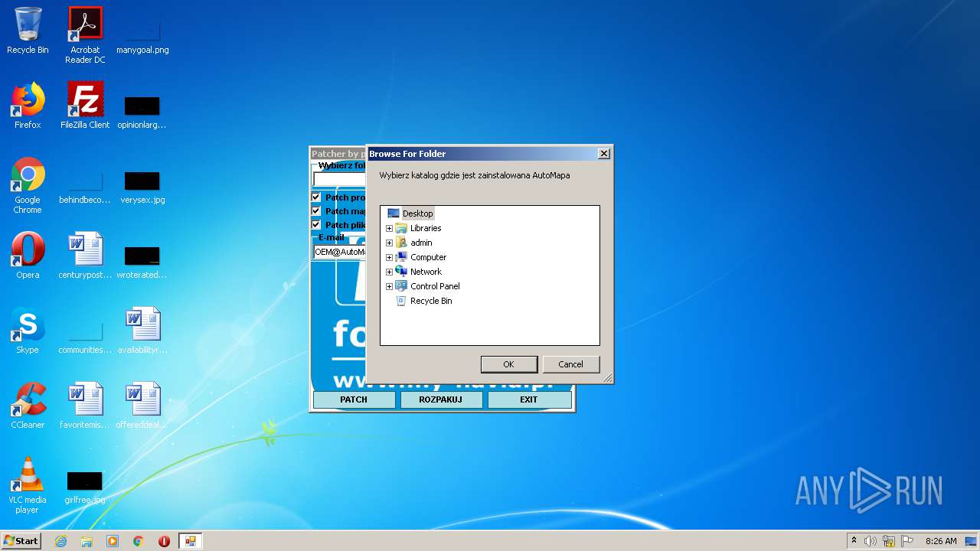The image size is (980, 551).
Task: Expand the Control Panel tree node
Action: coord(389,286)
